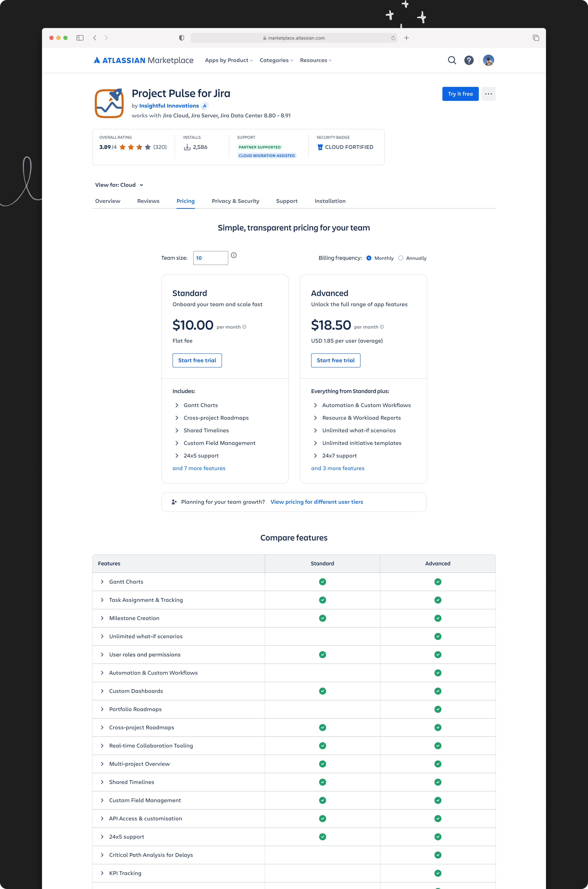The height and width of the screenshot is (889, 588).
Task: Click the Portfolio Roadmaps Advanced checkmark
Action: coord(438,709)
